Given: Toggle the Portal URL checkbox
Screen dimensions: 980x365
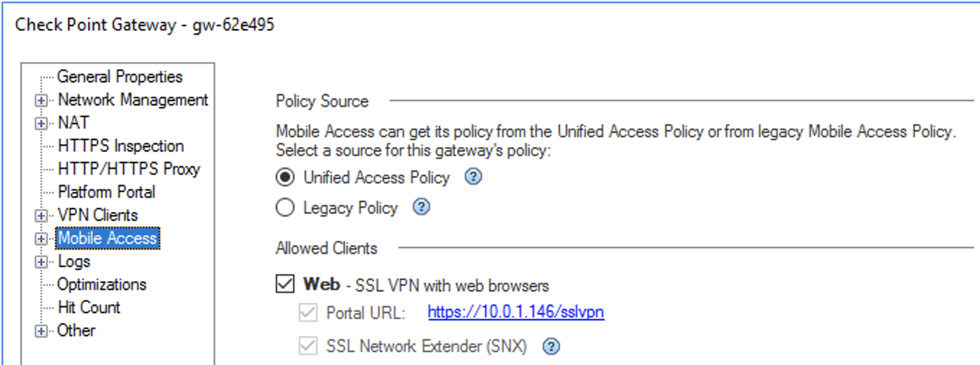Looking at the screenshot, I should click(x=308, y=312).
